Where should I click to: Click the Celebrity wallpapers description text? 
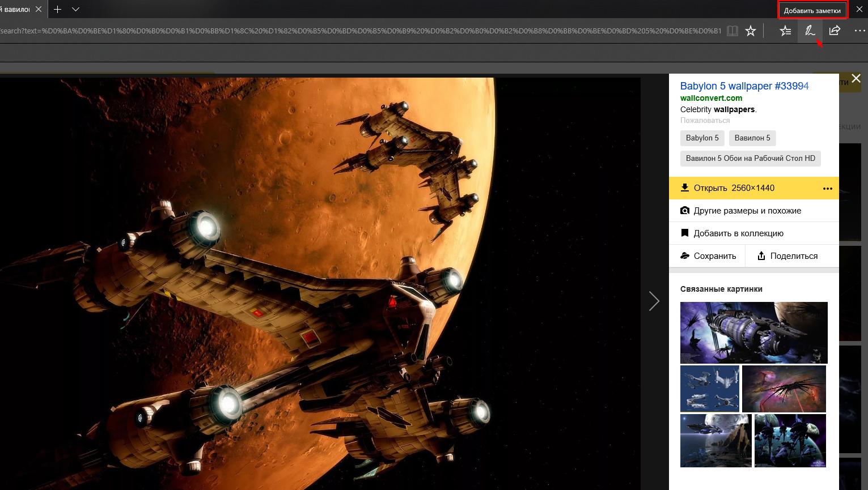tap(718, 109)
